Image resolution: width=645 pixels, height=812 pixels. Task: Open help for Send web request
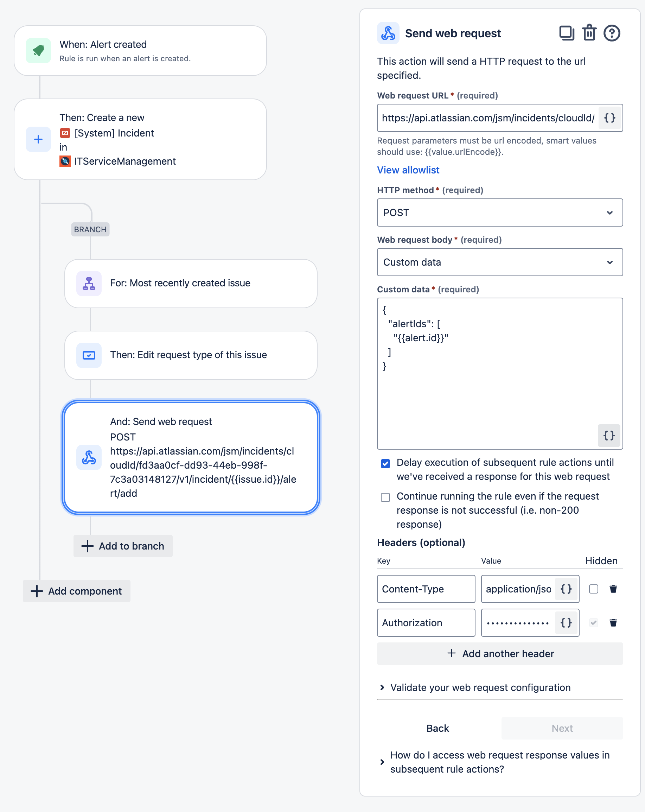[612, 33]
